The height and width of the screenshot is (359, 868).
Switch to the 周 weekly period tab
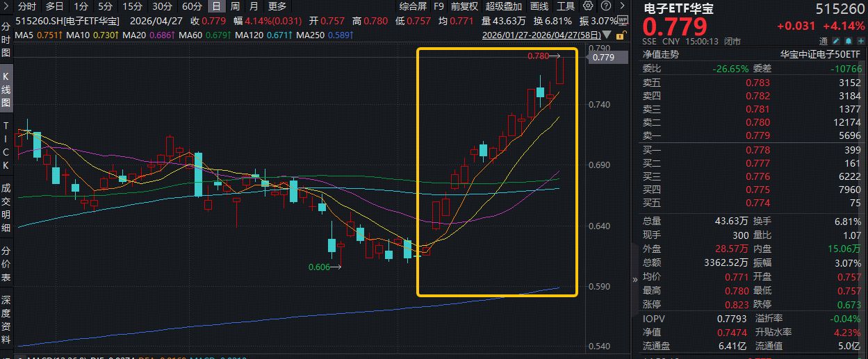click(x=236, y=6)
